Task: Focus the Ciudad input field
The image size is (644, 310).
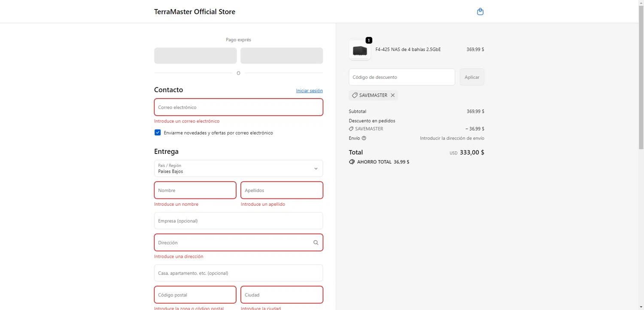Action: point(282,295)
